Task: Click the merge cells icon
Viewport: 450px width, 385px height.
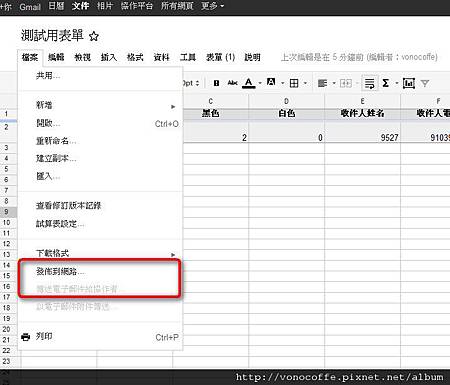Action: tap(346, 83)
